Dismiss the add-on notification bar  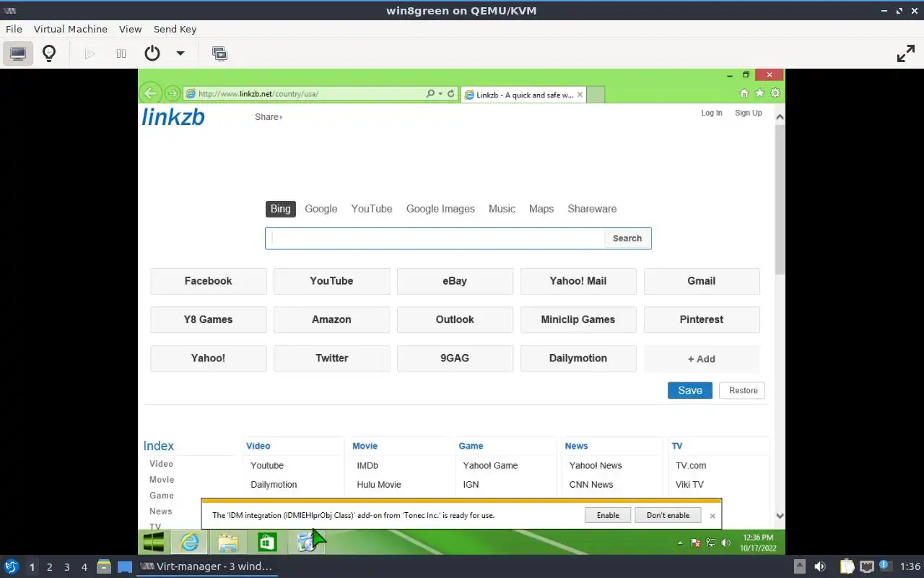point(712,516)
